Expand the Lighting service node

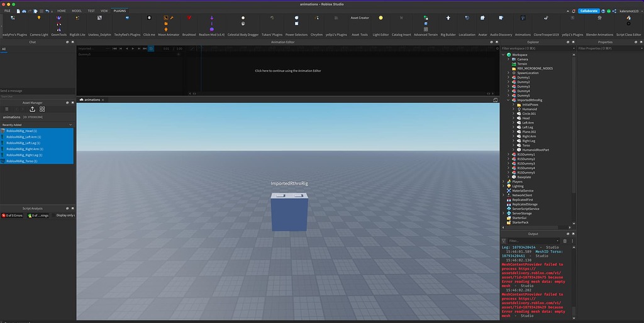coord(504,186)
